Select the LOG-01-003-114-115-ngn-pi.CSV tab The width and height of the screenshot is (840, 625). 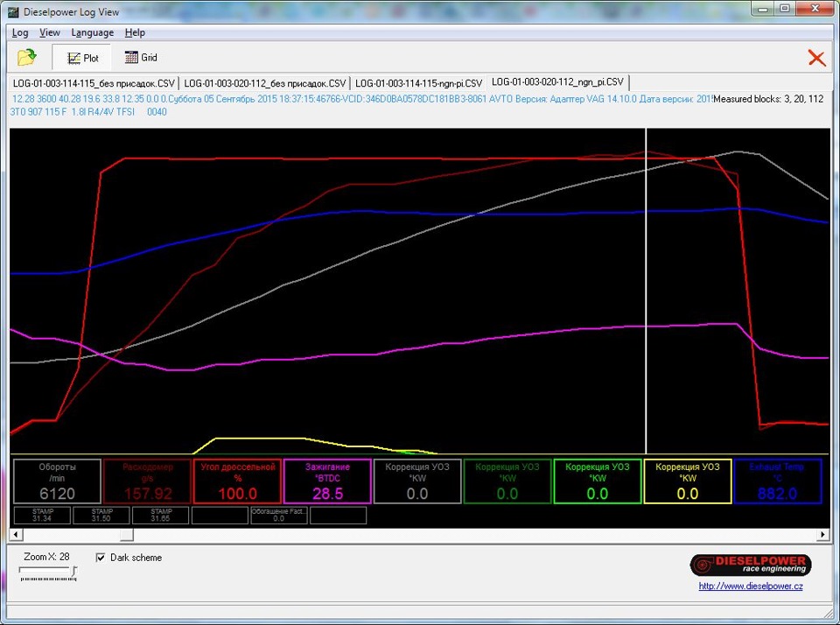point(419,82)
